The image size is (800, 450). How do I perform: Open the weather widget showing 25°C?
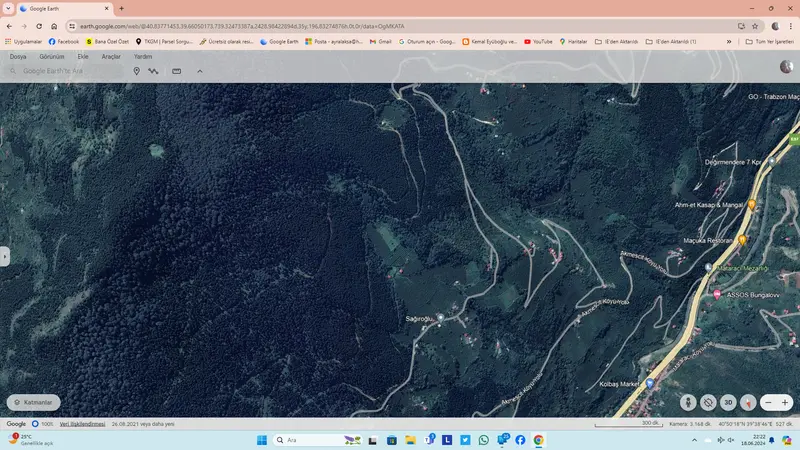tap(31, 440)
